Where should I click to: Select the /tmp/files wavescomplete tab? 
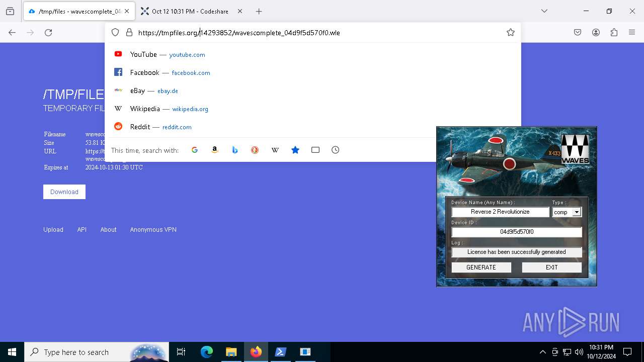point(79,11)
